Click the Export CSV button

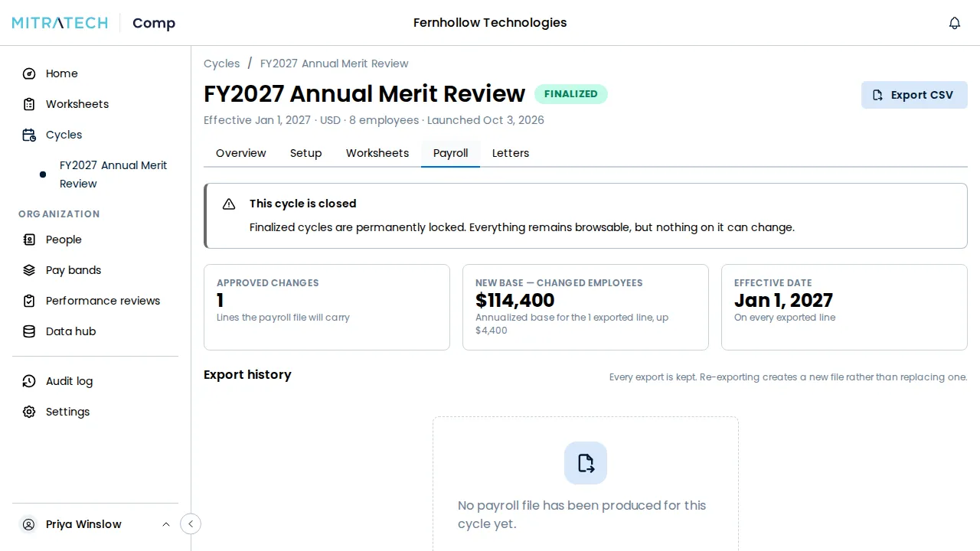point(914,95)
